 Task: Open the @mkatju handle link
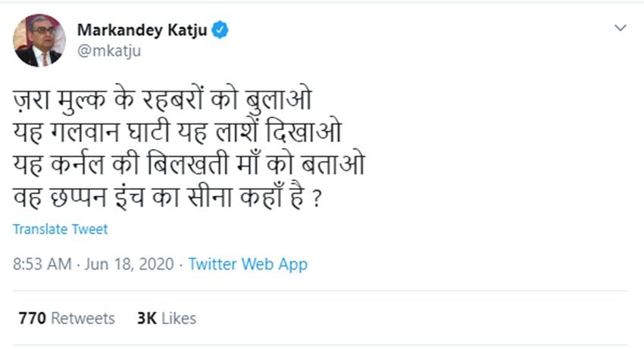point(108,51)
